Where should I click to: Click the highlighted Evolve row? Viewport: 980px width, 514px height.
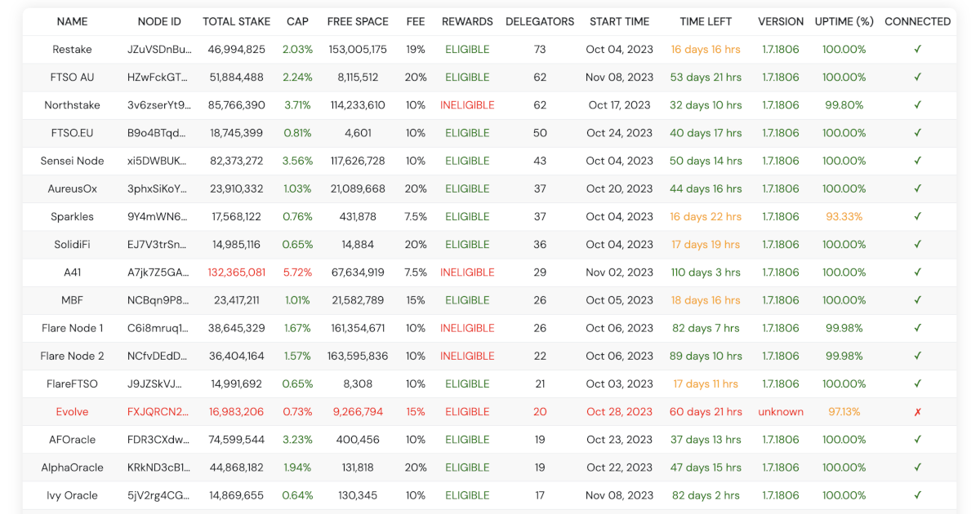(x=490, y=412)
